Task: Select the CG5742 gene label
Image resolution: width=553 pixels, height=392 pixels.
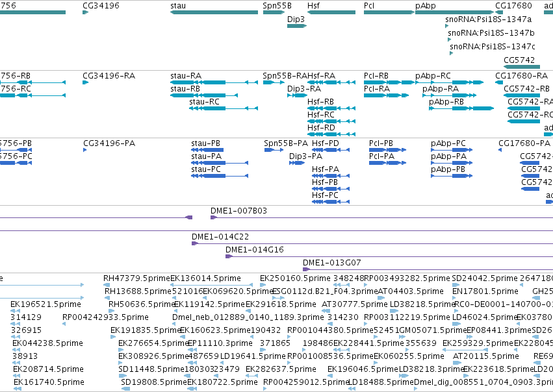Action: point(519,60)
